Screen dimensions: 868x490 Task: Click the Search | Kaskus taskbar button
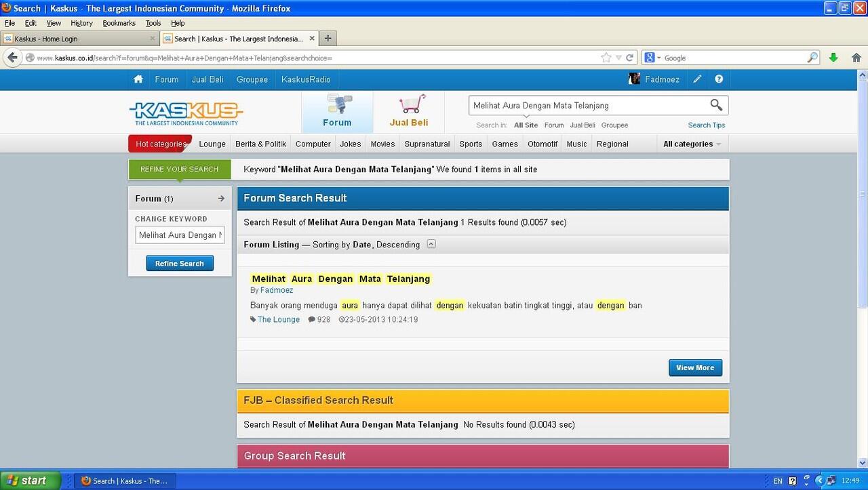[124, 481]
